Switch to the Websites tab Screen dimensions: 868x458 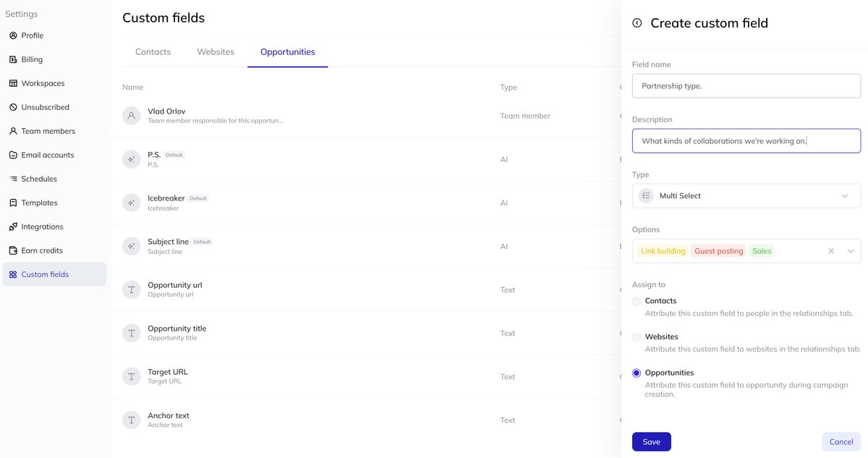point(216,52)
